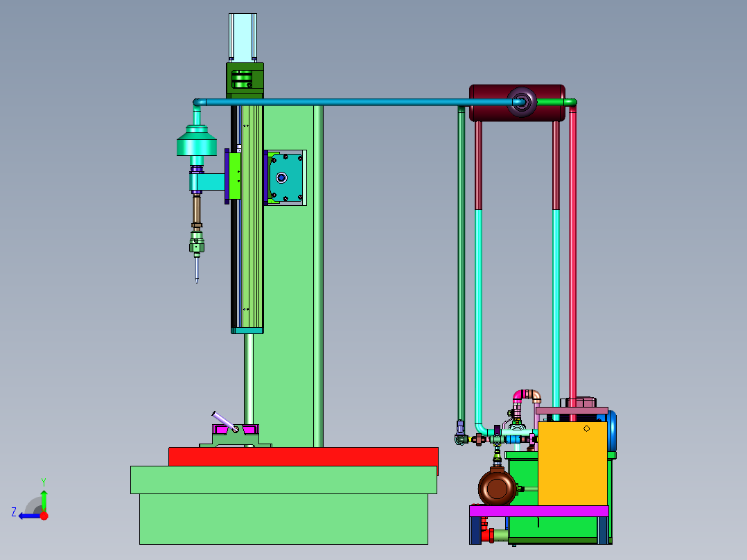The width and height of the screenshot is (747, 560).
Task: Click the blue Z axis arrow of the triad
Action: click(30, 516)
